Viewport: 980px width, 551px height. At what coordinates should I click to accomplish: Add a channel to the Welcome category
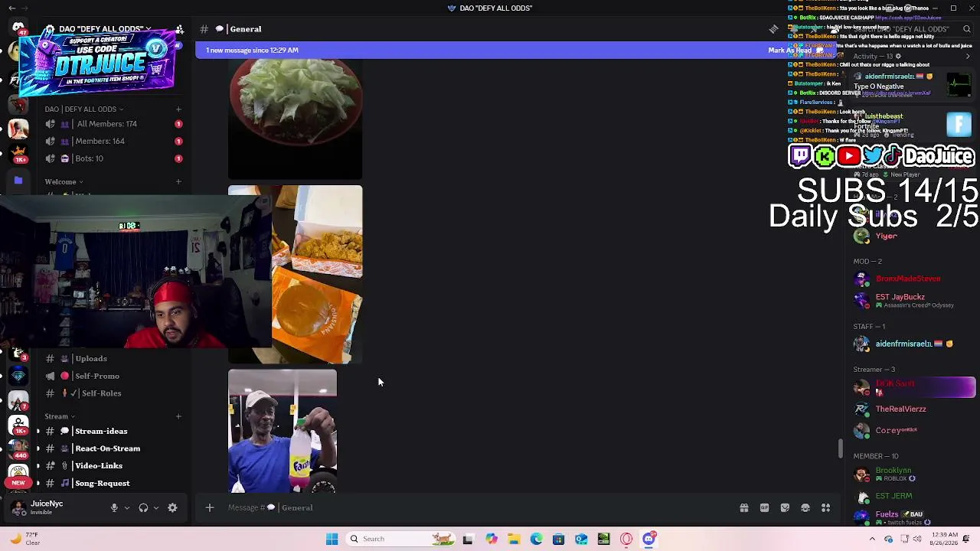pos(178,182)
